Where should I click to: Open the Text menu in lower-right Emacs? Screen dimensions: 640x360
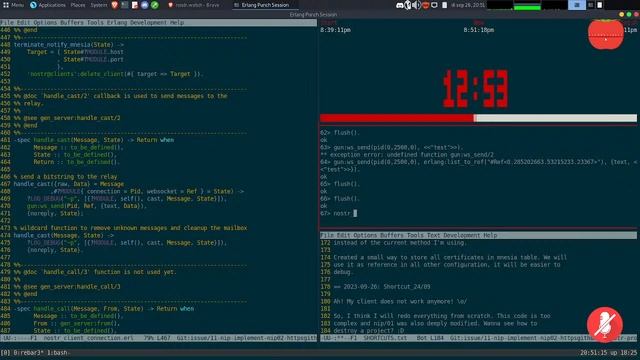click(433, 235)
